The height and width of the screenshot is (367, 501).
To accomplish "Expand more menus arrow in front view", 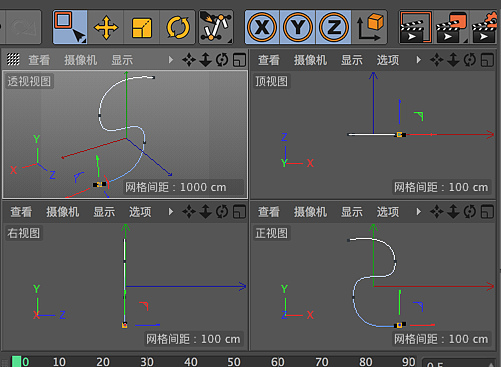I will [419, 212].
